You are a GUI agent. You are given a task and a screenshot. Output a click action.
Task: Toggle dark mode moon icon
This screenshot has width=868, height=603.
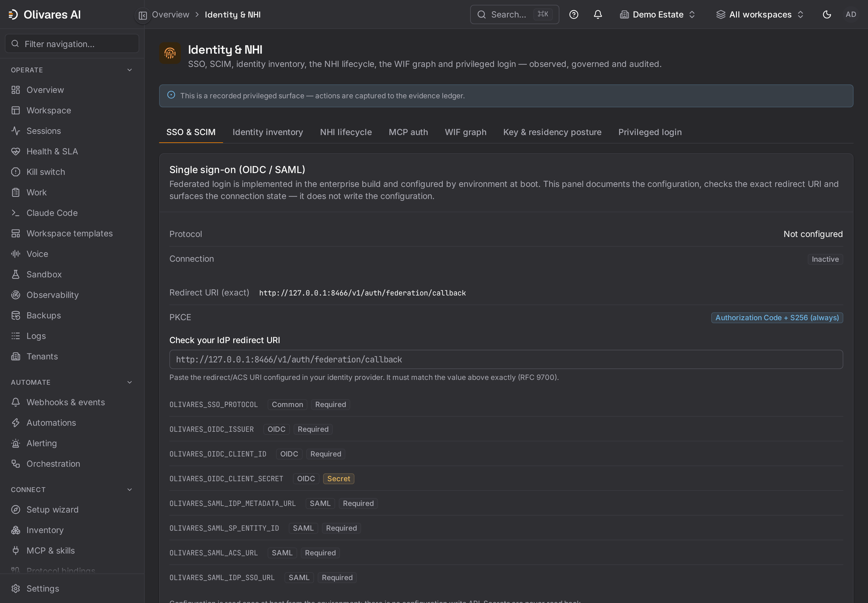[826, 14]
